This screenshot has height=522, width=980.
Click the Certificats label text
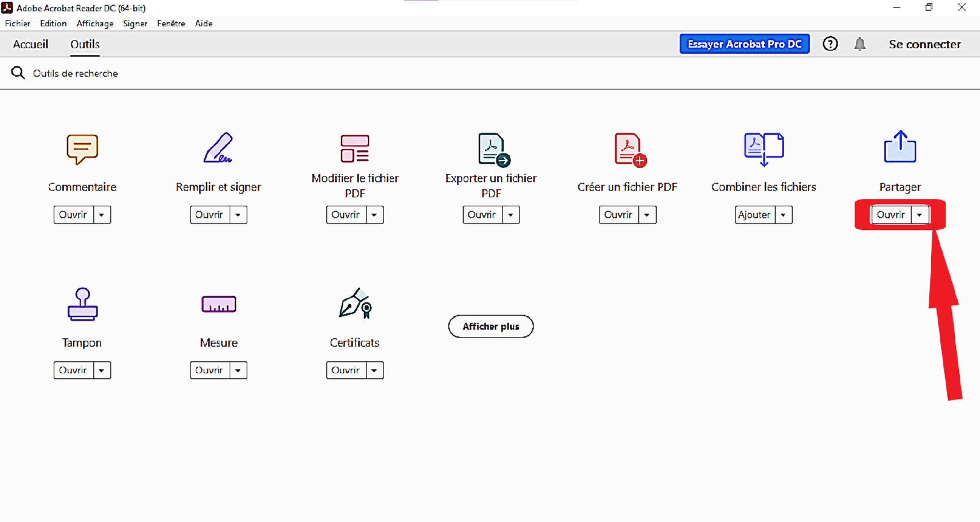pyautogui.click(x=355, y=343)
